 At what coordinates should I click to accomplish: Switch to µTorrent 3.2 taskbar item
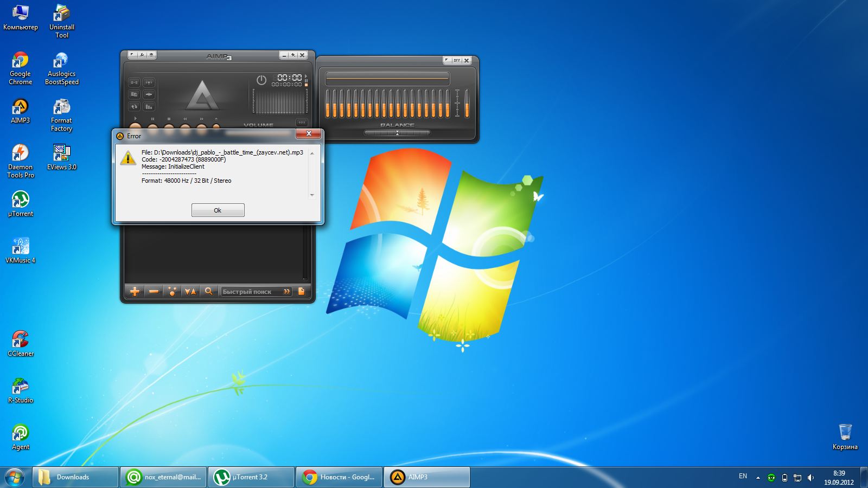[251, 477]
